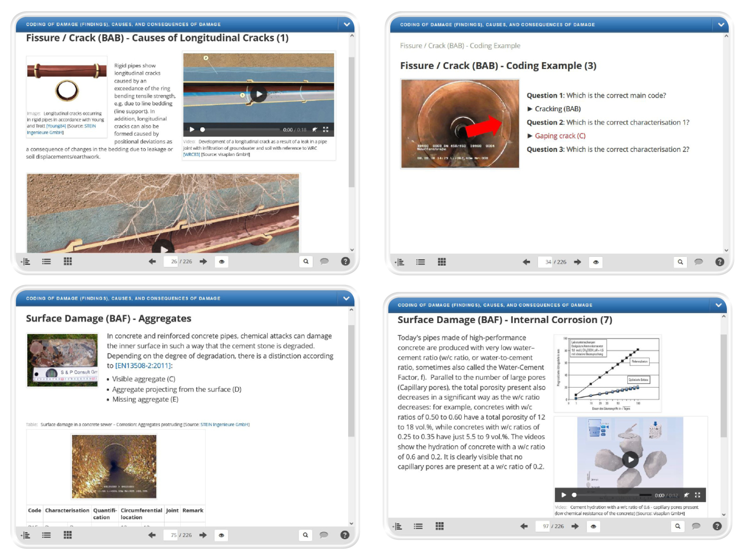Click the 'Fissure / Crack (BAB) - Coding Example' breadcrumb
The width and height of the screenshot is (747, 560).
point(460,46)
